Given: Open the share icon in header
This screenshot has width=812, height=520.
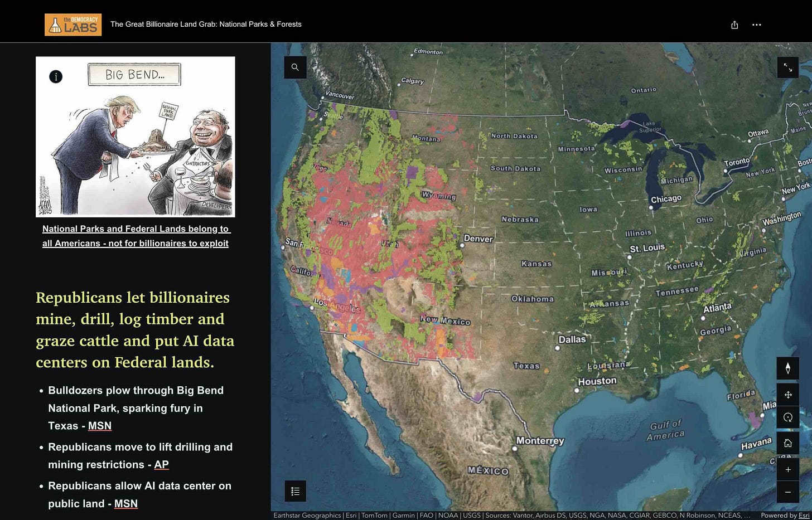Looking at the screenshot, I should pyautogui.click(x=734, y=25).
